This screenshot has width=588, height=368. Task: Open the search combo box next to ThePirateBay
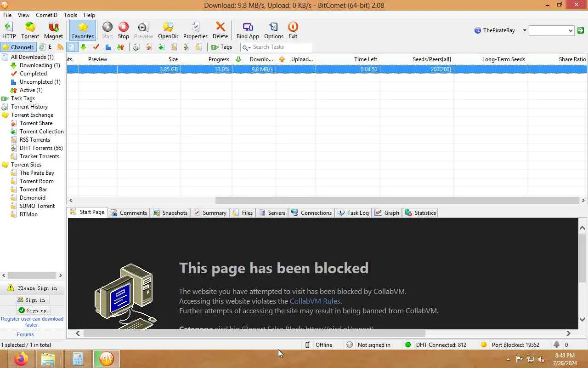551,30
